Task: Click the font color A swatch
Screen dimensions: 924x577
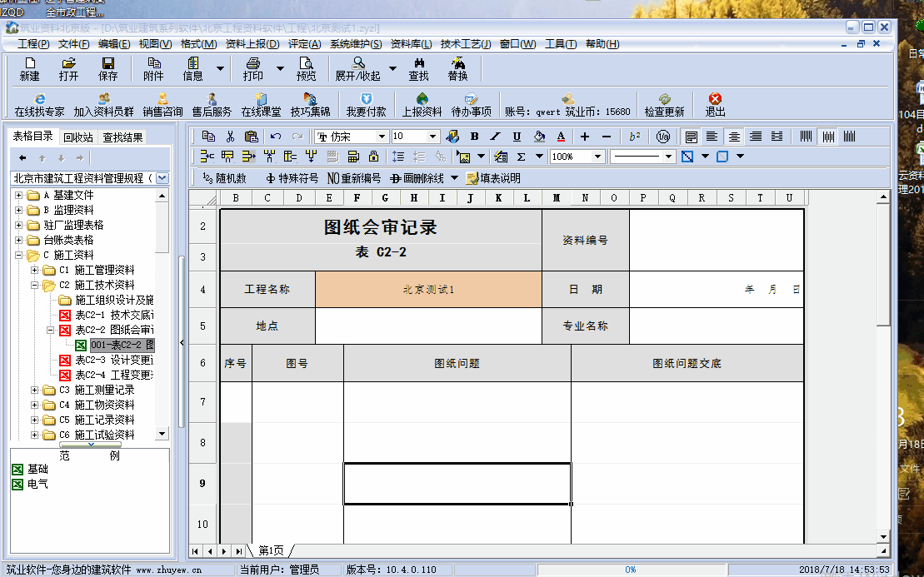Action: coord(561,137)
